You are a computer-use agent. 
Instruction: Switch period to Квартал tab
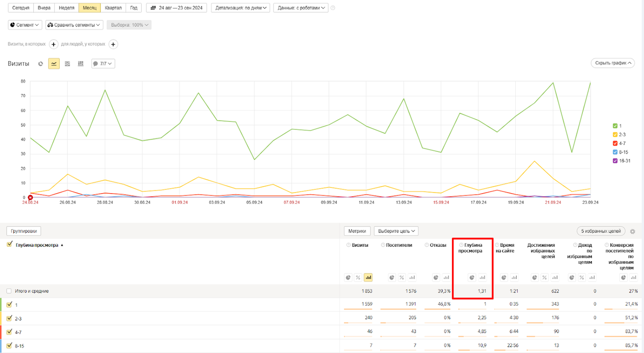tap(113, 8)
